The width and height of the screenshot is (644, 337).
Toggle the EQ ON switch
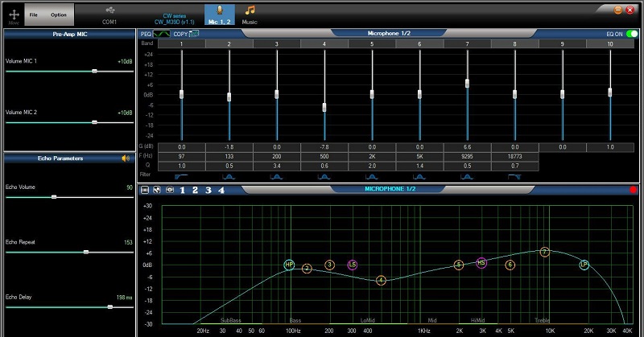click(631, 35)
